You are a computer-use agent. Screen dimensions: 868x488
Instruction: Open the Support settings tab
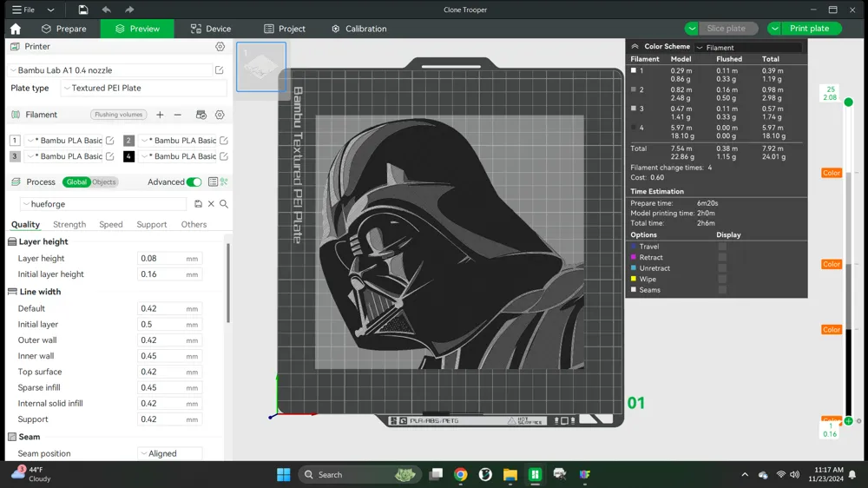[152, 224]
